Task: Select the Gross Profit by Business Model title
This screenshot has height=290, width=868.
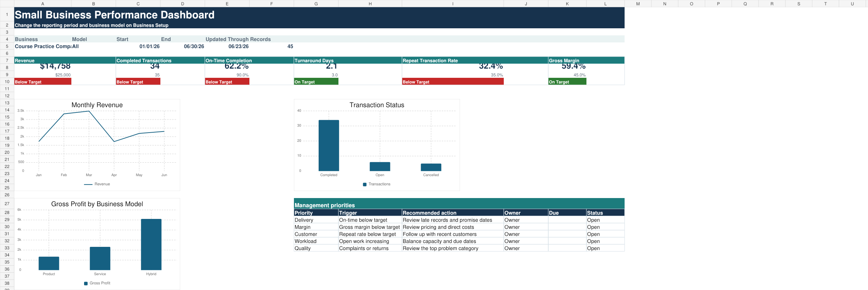Action: tap(97, 204)
